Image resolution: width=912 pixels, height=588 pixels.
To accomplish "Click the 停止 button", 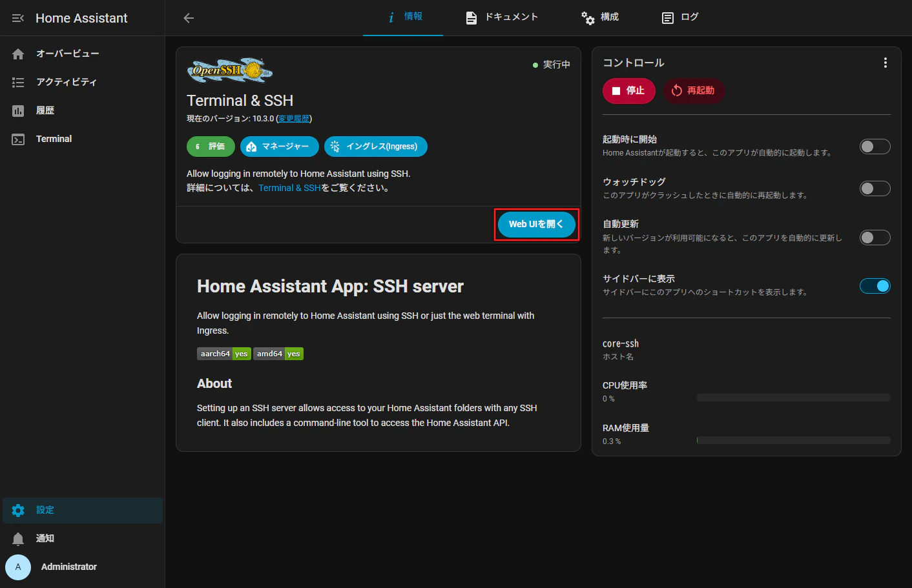I will tap(629, 90).
